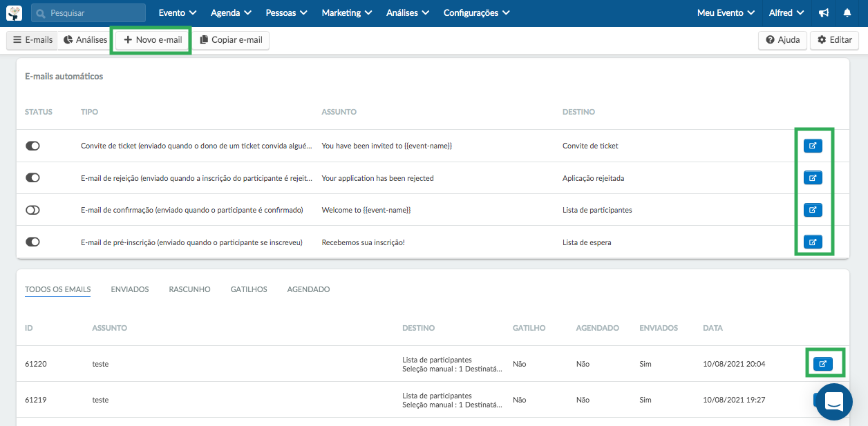
Task: Disable the E-mail de rejeição switch
Action: pos(32,178)
